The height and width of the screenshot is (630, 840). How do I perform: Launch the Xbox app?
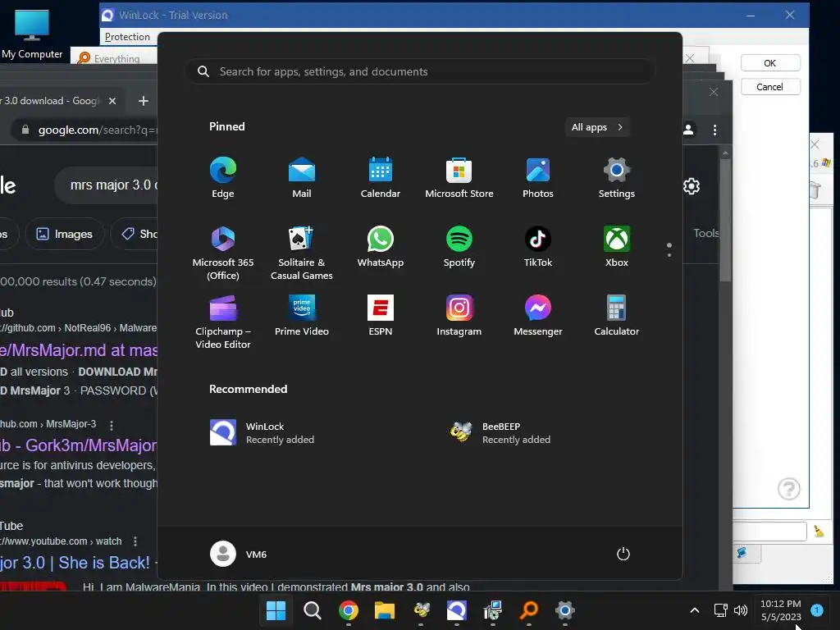[x=617, y=247]
